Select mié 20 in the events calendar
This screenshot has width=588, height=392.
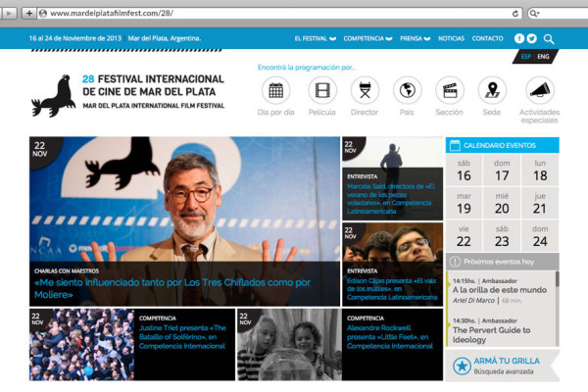pos(502,203)
